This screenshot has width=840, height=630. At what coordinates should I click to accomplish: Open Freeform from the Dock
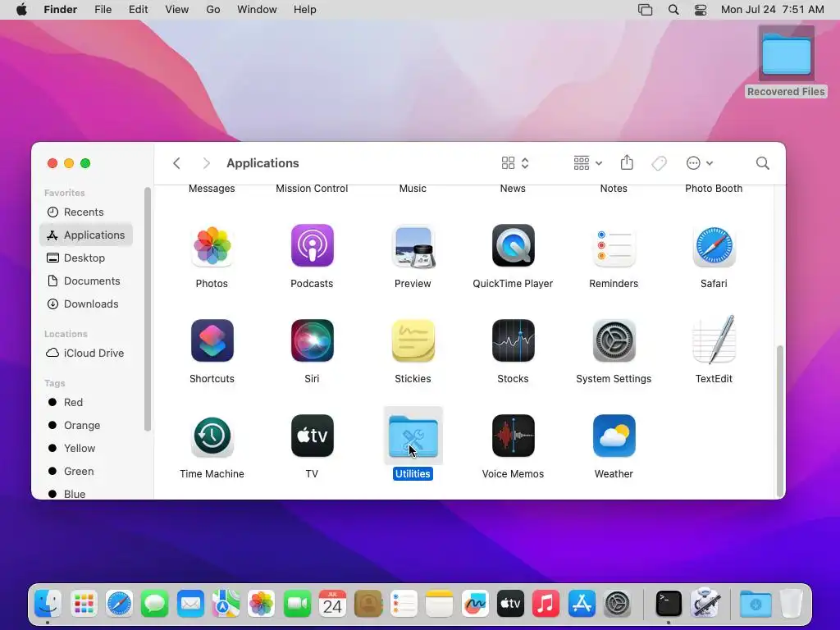coord(475,604)
